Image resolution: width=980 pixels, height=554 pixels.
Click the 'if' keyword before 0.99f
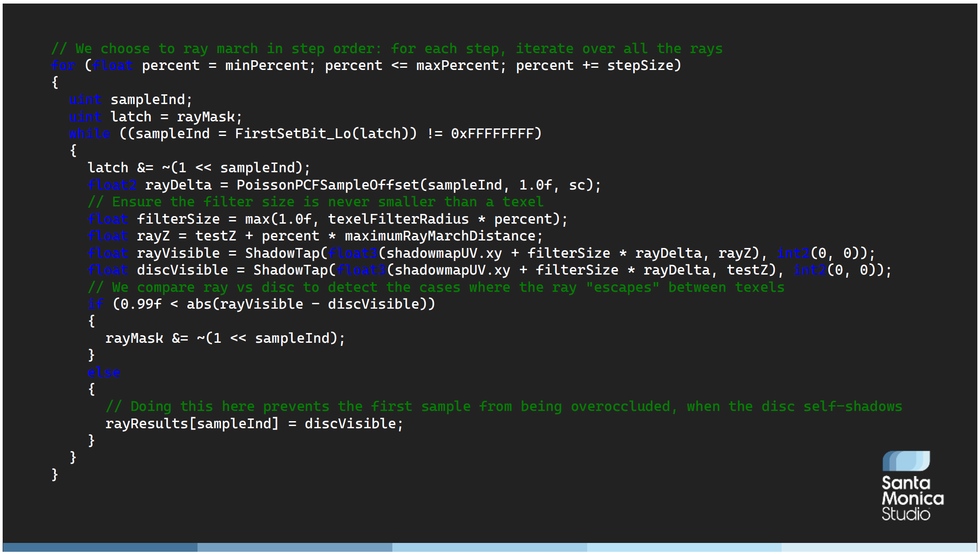(x=95, y=304)
